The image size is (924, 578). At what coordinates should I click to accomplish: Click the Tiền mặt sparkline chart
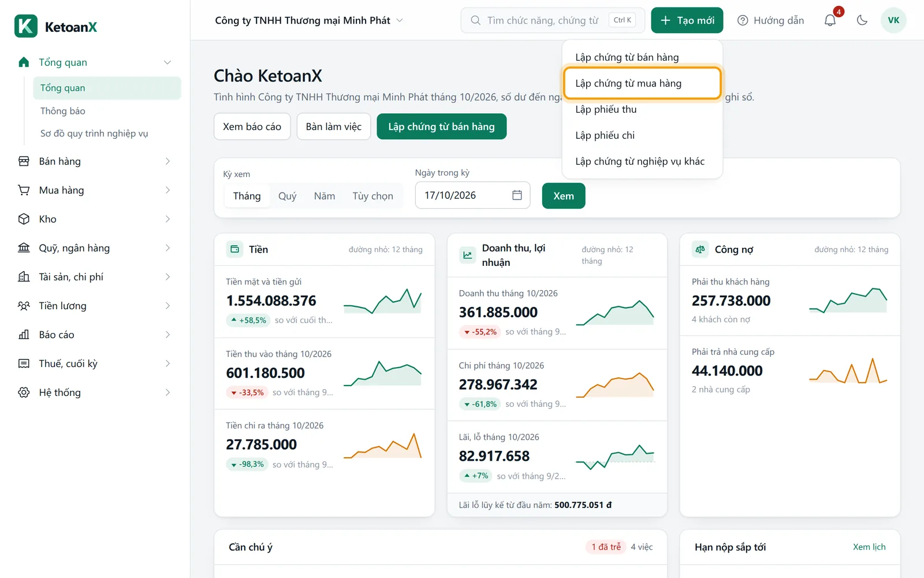click(x=382, y=301)
